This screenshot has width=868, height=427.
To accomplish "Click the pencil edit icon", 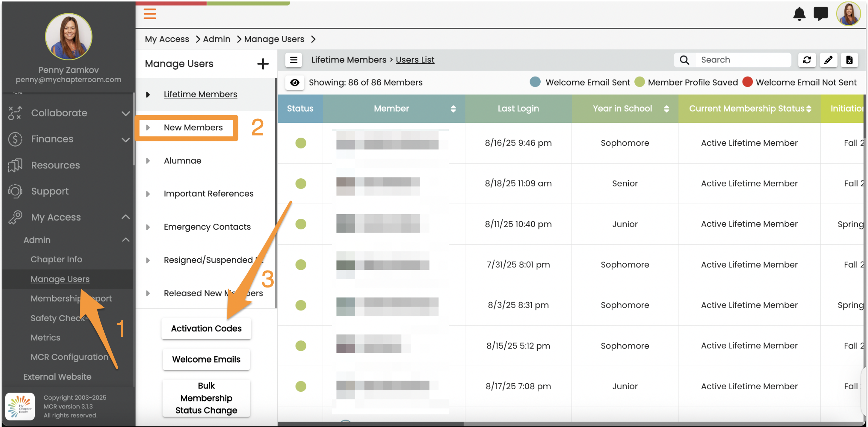I will pos(828,60).
